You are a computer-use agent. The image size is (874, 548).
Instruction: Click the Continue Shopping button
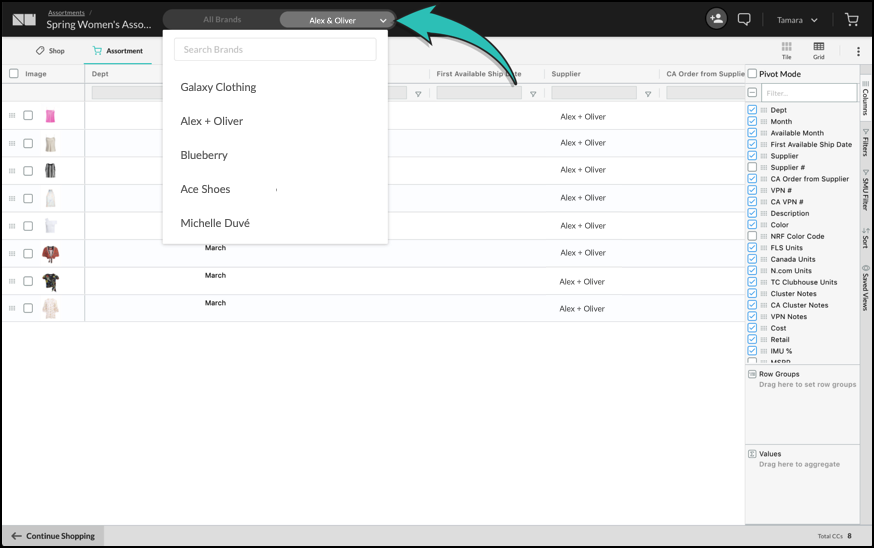click(53, 536)
